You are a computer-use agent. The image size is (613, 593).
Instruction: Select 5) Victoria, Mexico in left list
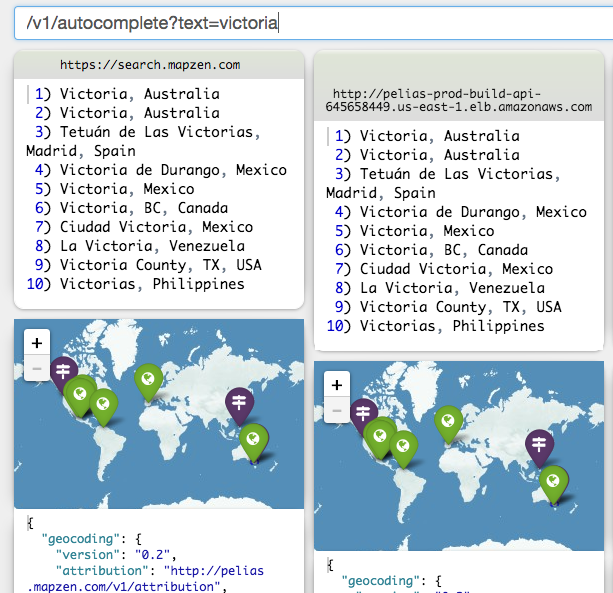115,189
